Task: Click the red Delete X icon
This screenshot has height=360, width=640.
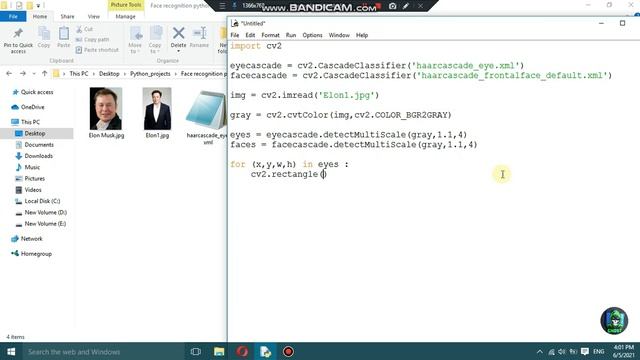Action: 178,33
